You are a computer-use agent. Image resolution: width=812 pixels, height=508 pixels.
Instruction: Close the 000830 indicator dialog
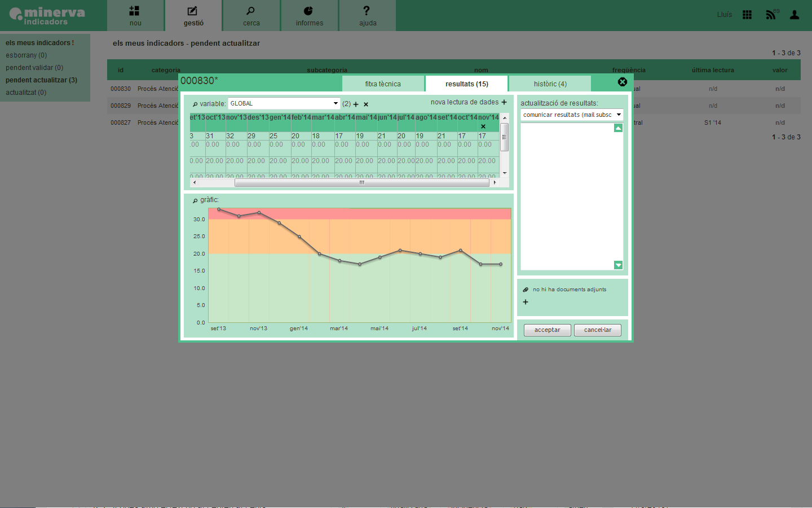click(622, 82)
